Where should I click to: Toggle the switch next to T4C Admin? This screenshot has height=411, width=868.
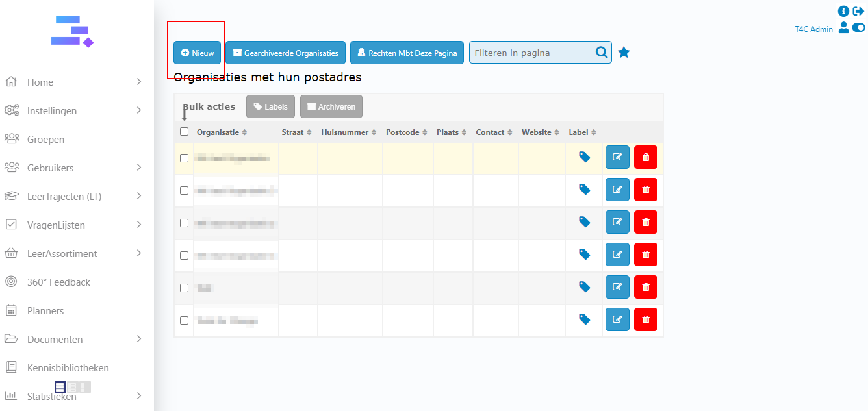[858, 27]
